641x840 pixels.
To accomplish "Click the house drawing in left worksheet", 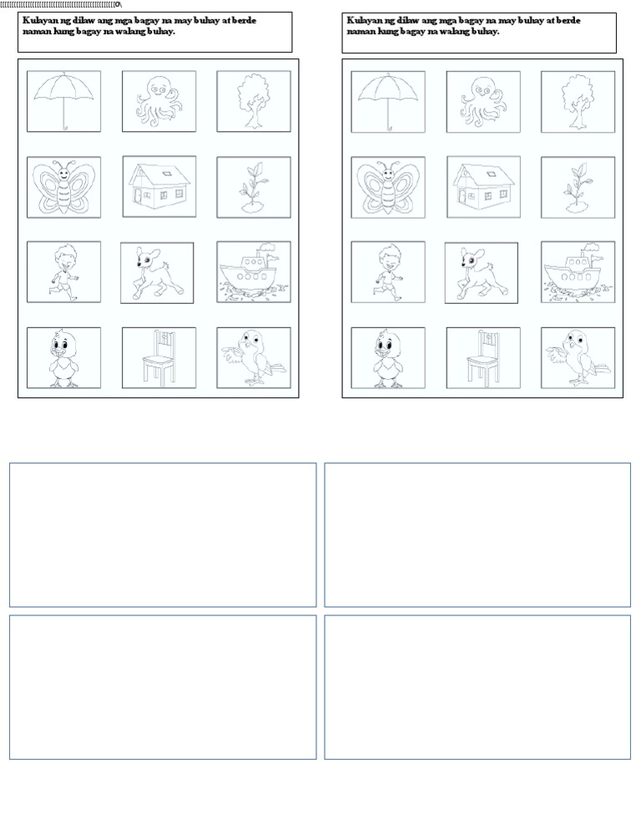I will (159, 186).
